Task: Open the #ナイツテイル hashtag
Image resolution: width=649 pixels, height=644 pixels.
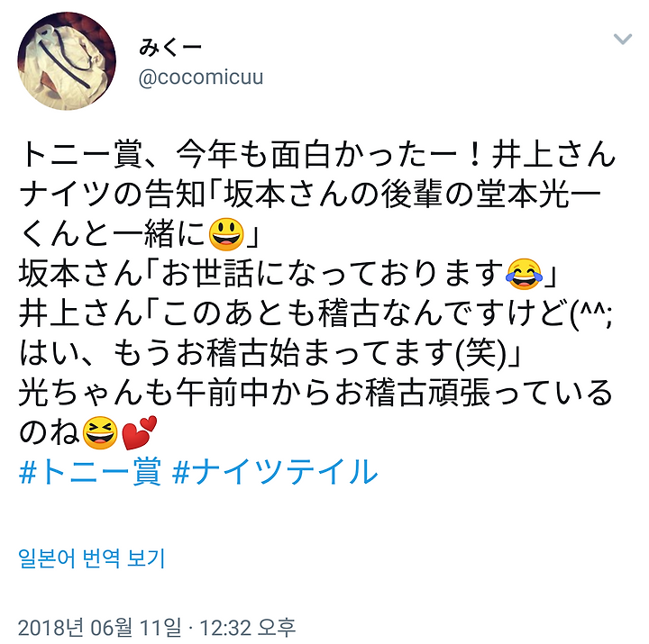Action: [x=275, y=472]
